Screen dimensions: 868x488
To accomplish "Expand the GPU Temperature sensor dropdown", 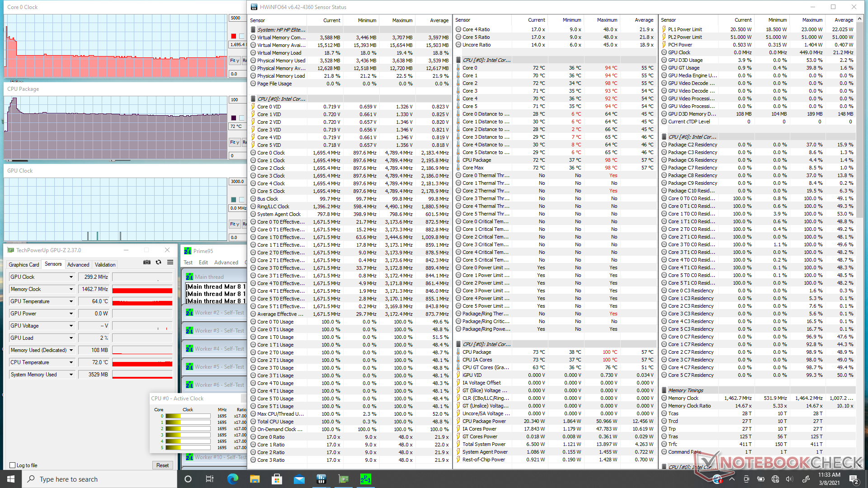I will [x=71, y=301].
